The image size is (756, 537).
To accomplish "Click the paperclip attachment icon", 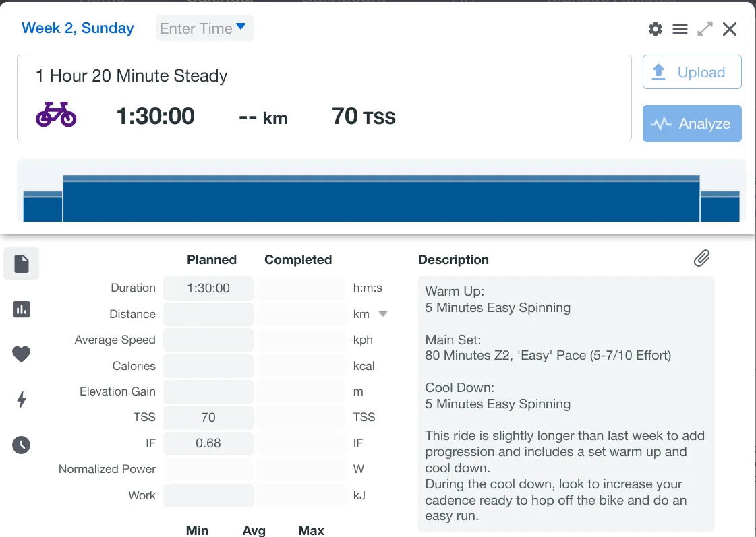I will (x=701, y=259).
